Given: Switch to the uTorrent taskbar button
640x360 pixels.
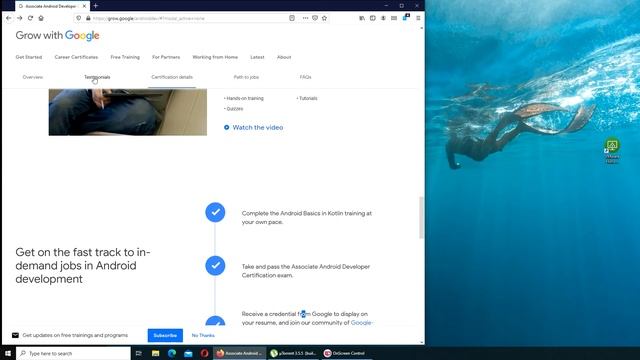Looking at the screenshot, I should (293, 353).
